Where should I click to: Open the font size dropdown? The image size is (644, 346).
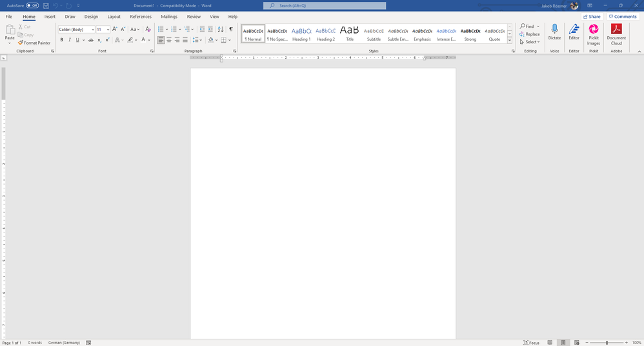coord(107,30)
